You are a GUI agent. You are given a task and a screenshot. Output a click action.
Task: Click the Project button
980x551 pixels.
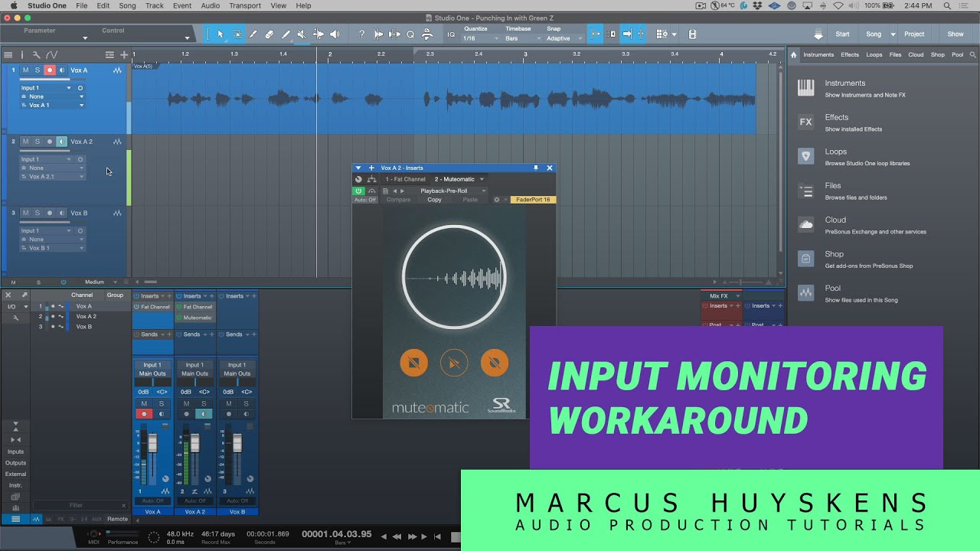914,34
